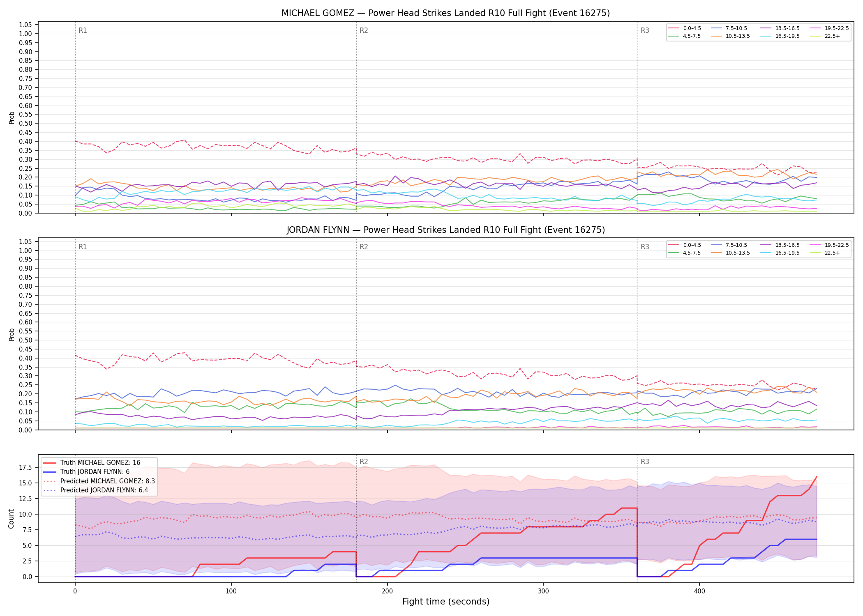
Task: Click the R2 round label in Count chart
Action: pos(364,462)
